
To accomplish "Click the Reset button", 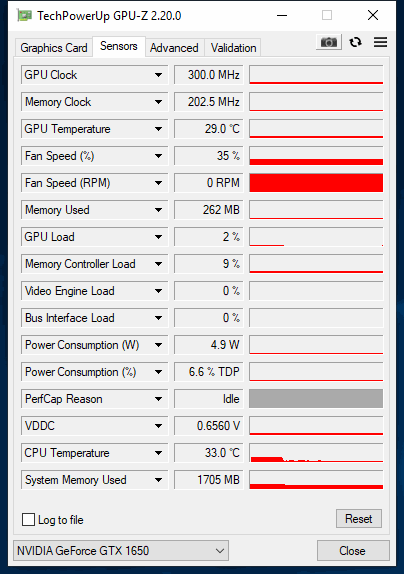I will click(x=359, y=519).
